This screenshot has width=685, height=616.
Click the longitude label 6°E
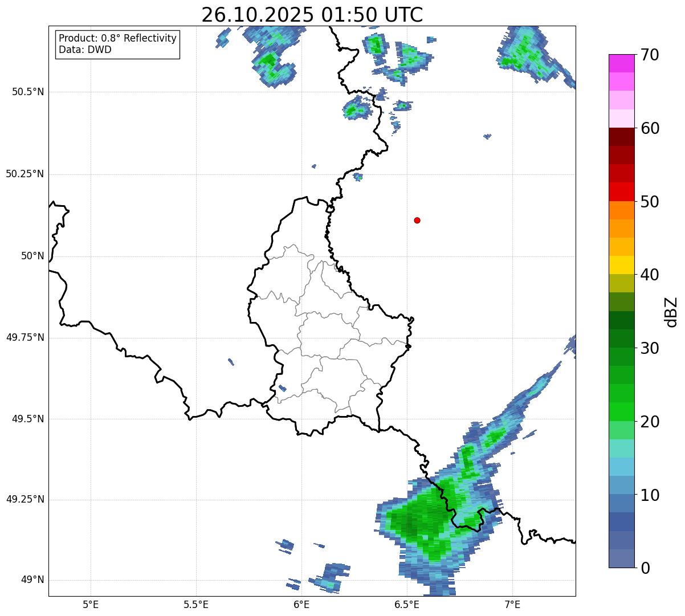pyautogui.click(x=301, y=604)
